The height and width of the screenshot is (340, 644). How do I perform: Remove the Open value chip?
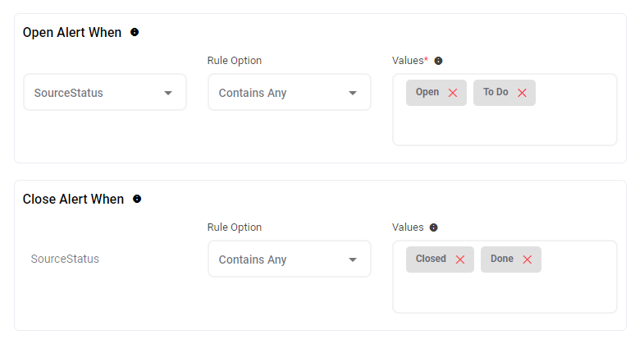(x=453, y=93)
